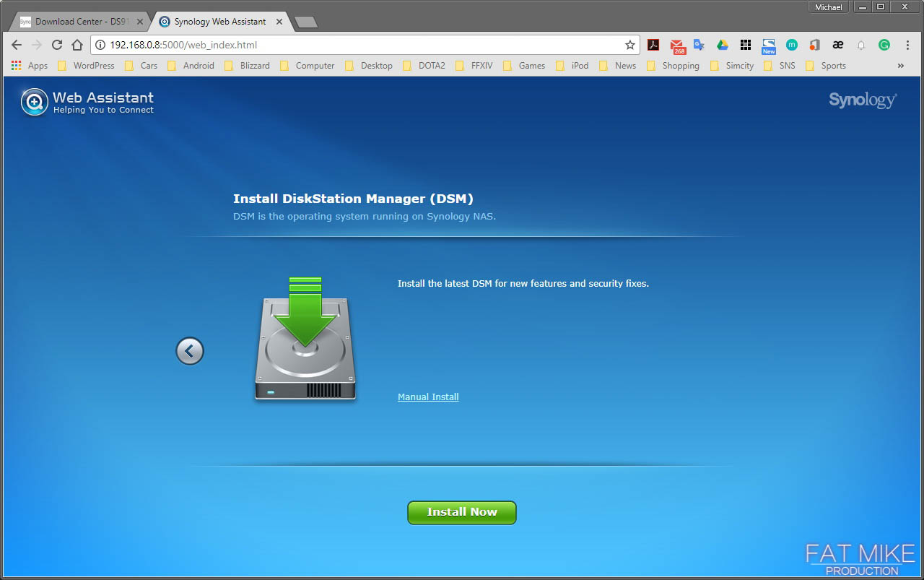Image resolution: width=924 pixels, height=580 pixels.
Task: Open the Games bookmark folder
Action: coord(524,66)
